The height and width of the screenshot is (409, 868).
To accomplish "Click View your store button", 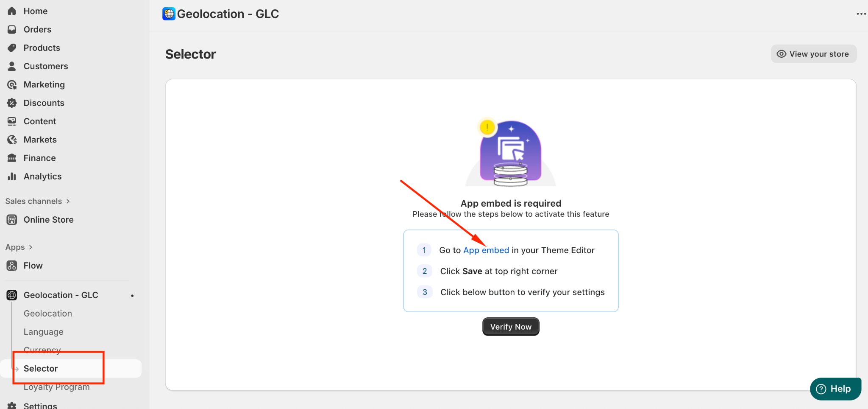I will (x=813, y=54).
